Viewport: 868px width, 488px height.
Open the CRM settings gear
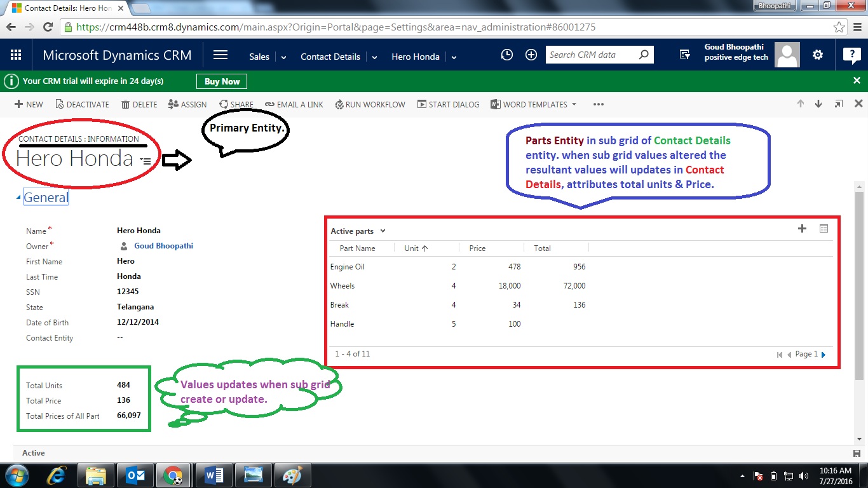coord(817,55)
